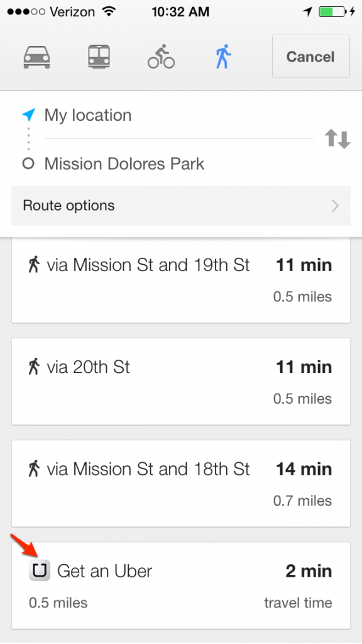Tap the Uber app logo

pos(40,570)
